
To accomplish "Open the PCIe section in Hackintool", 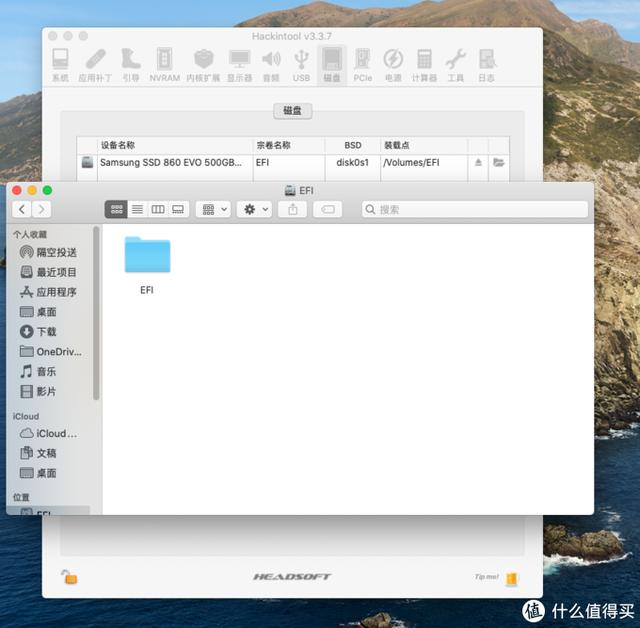I will click(362, 65).
